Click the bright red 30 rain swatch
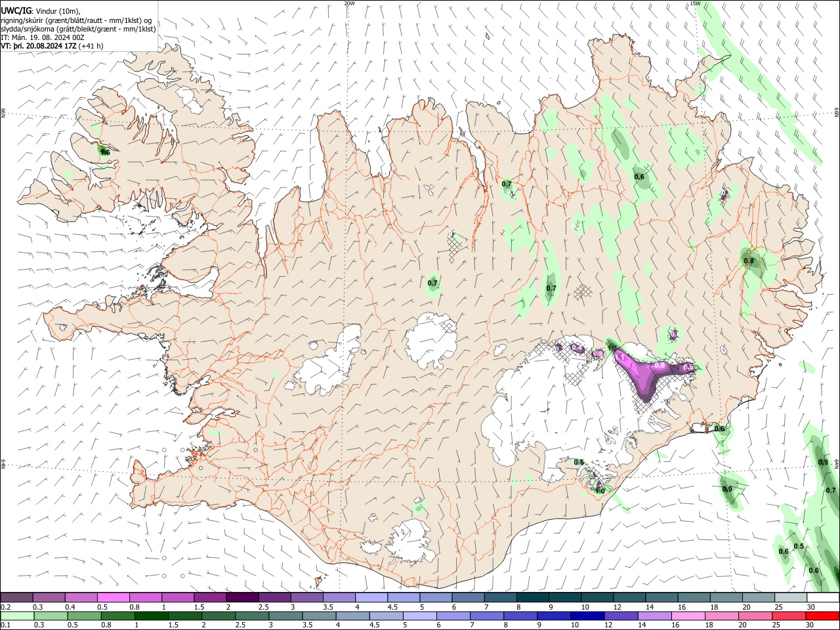Screen dimensions: 840x630 pos(822,616)
